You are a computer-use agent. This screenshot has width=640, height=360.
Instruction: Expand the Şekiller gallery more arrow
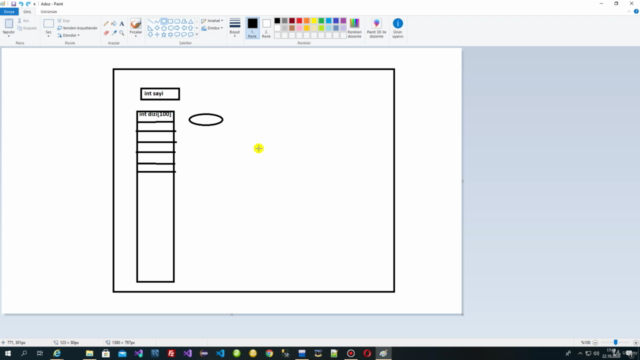(197, 35)
